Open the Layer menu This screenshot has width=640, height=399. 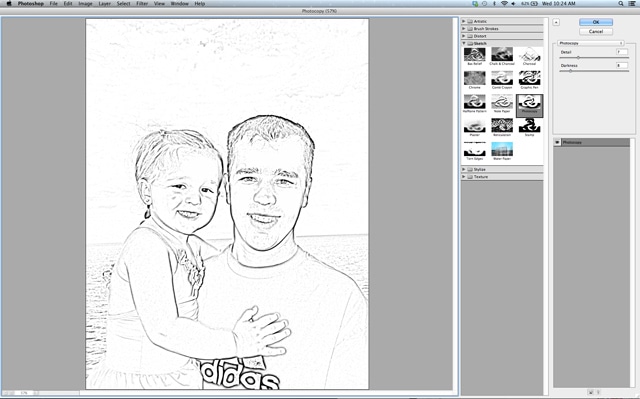coord(104,3)
